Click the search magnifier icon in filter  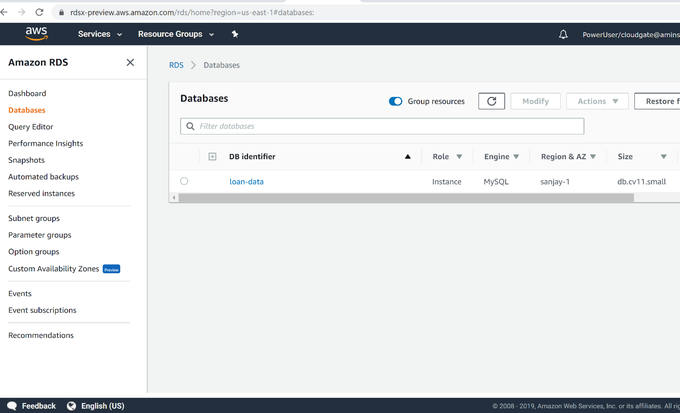click(x=190, y=126)
